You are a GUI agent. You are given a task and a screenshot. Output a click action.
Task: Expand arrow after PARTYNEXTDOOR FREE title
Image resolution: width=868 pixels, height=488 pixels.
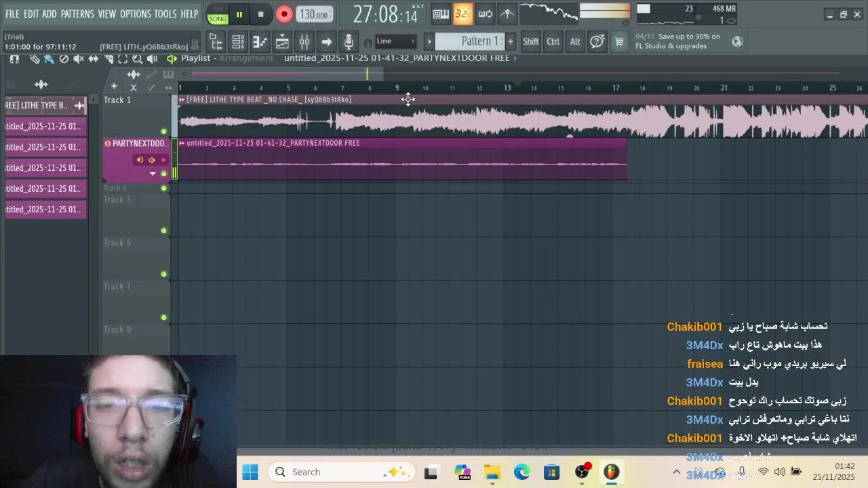[x=515, y=58]
